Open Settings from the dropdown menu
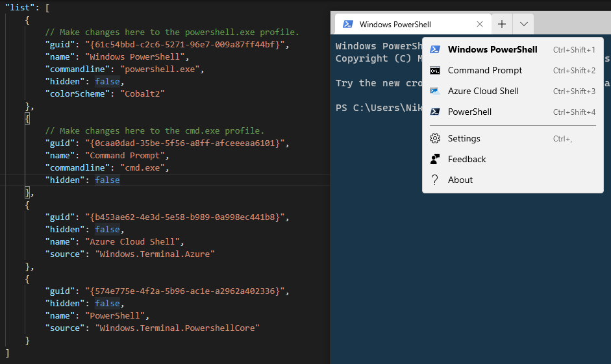 513,138
